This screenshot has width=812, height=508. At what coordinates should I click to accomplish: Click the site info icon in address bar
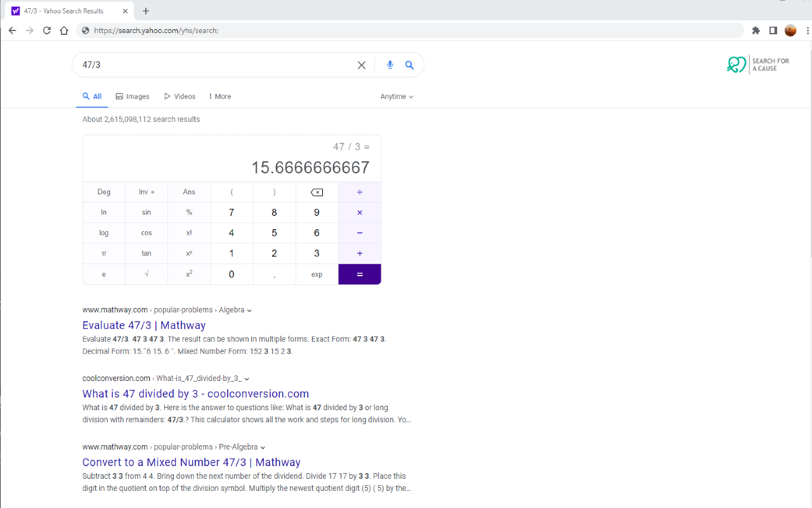[86, 30]
